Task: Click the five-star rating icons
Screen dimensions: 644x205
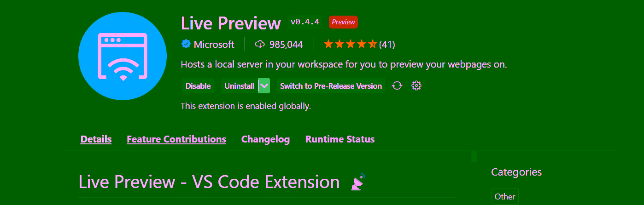Action: [x=350, y=44]
